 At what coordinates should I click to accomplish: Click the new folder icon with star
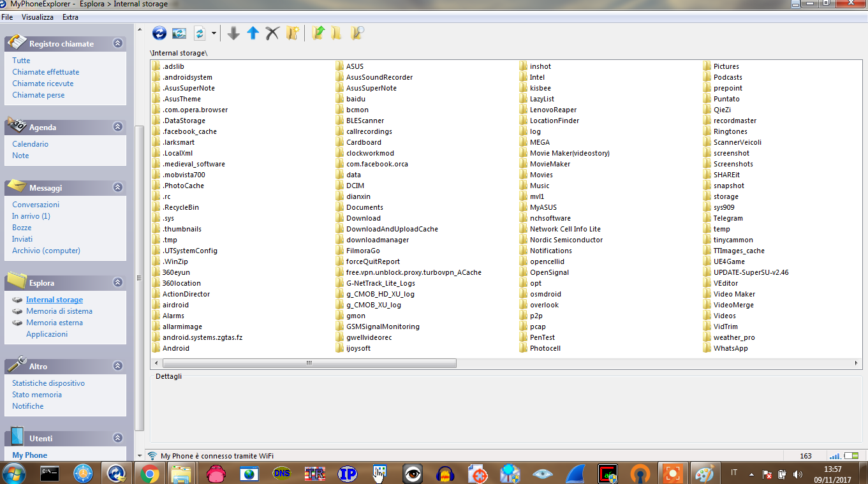pyautogui.click(x=292, y=33)
